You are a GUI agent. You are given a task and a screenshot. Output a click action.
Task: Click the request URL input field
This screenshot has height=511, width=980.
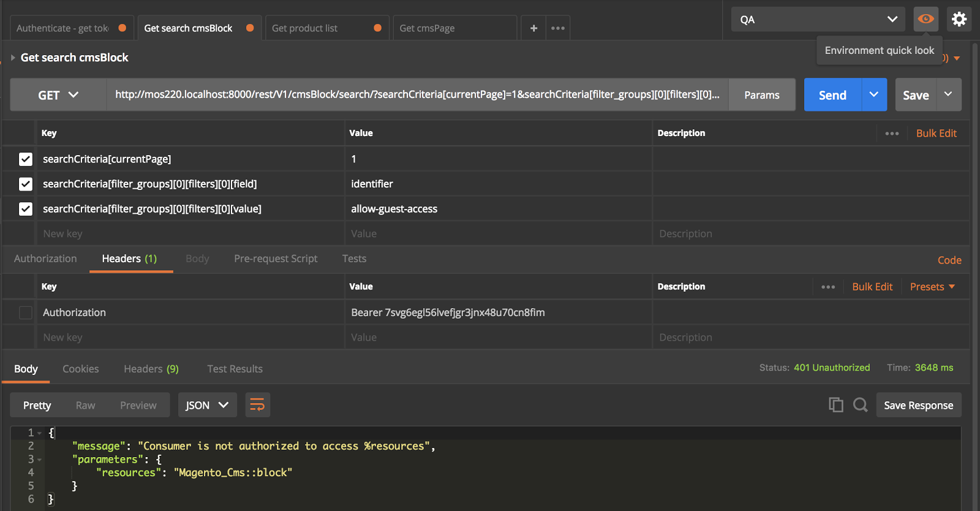(417, 94)
